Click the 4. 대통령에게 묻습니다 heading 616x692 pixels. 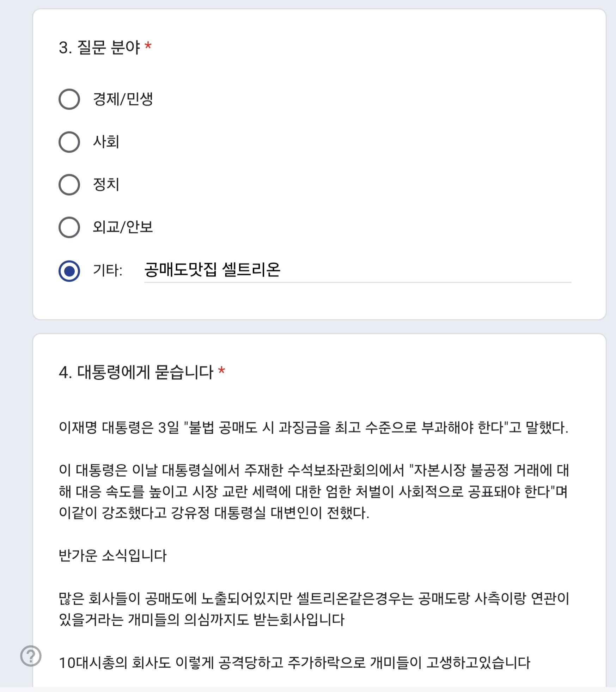(136, 372)
